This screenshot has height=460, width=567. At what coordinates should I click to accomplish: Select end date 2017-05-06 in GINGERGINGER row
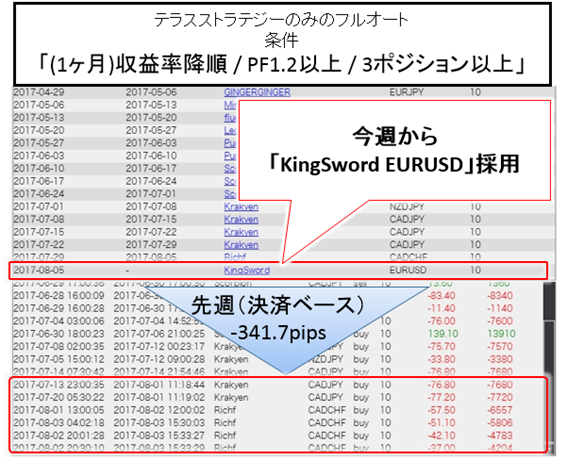pyautogui.click(x=151, y=92)
